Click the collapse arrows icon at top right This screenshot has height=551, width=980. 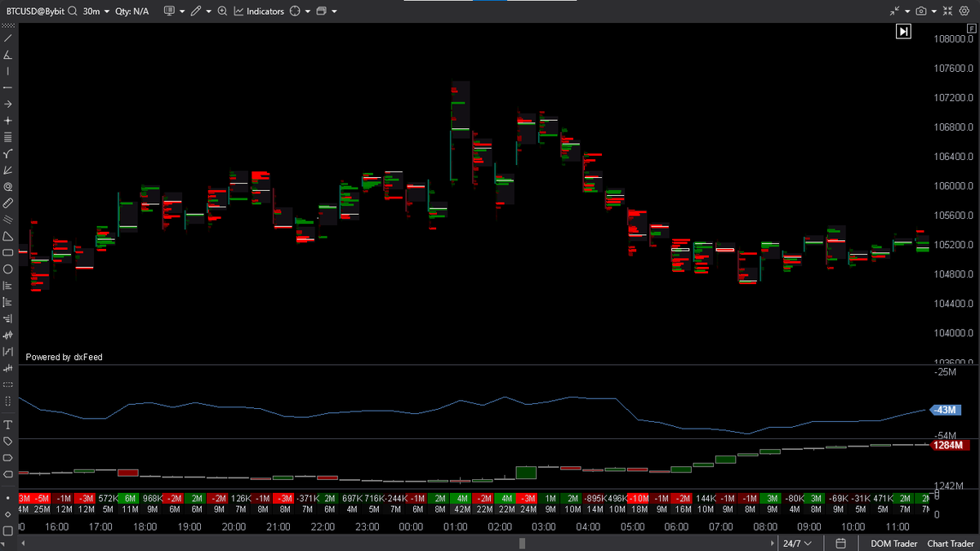[894, 11]
